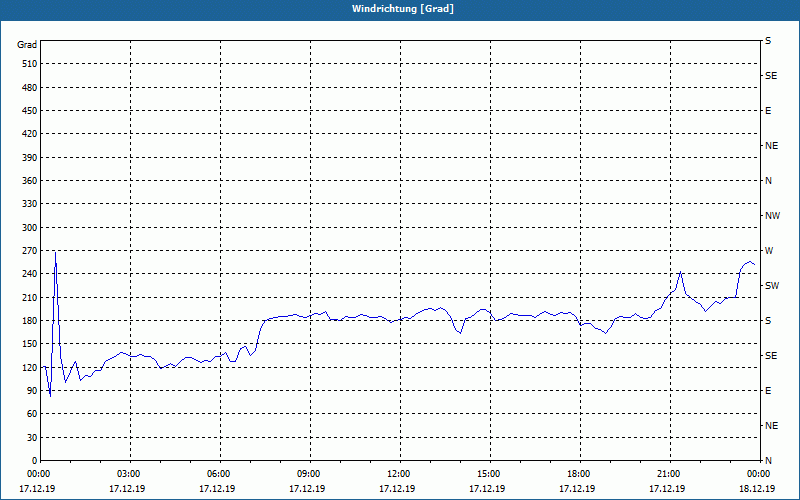This screenshot has height=500, width=800.
Task: Select the 330 degree axis value
Action: click(x=29, y=204)
